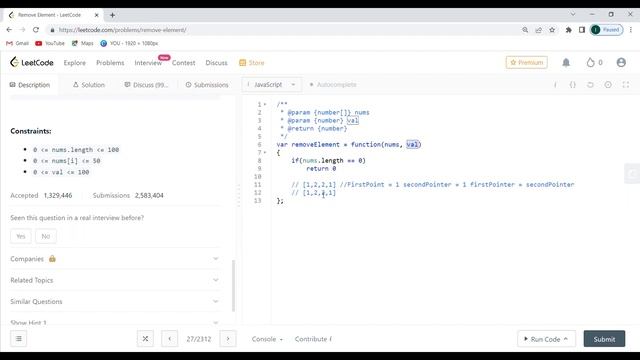Screen dimensions: 640x360
Task: Switch to the Submissions tab
Action: [207, 85]
